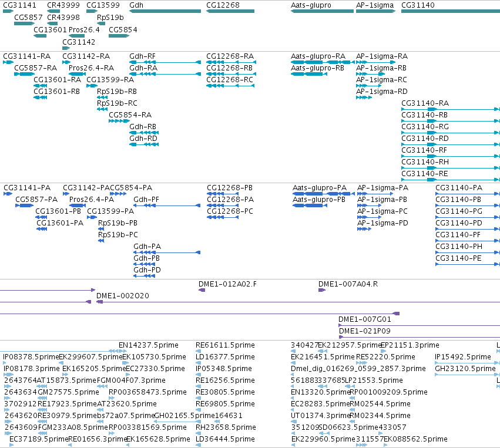Click transcript Gdh-RA label
The height and width of the screenshot is (448, 500).
coord(143,68)
